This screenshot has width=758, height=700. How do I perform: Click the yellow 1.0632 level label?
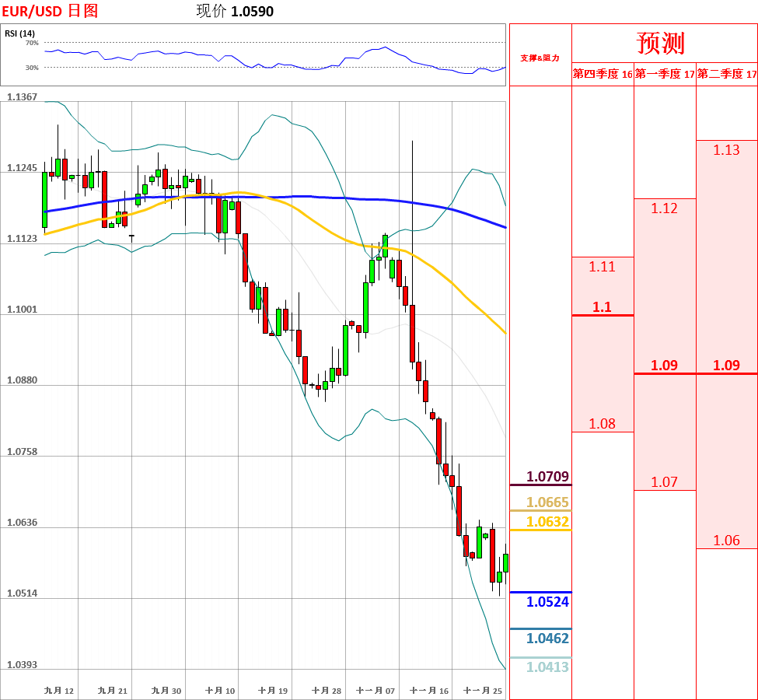(547, 522)
